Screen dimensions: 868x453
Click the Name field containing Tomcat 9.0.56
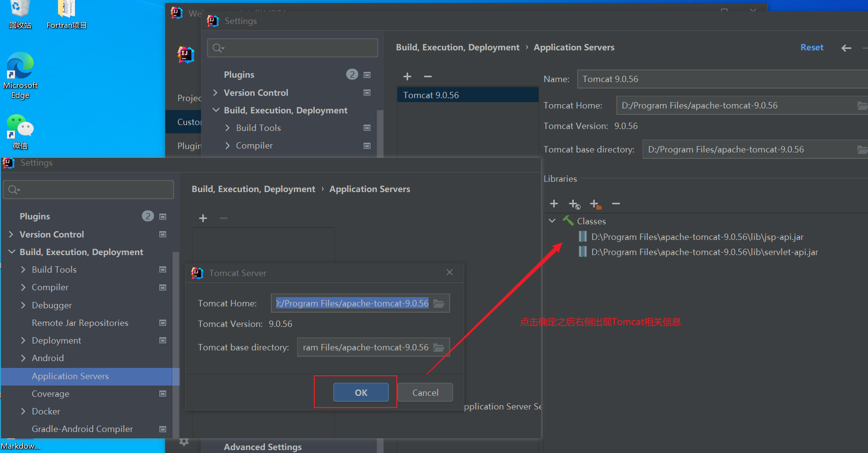point(722,79)
